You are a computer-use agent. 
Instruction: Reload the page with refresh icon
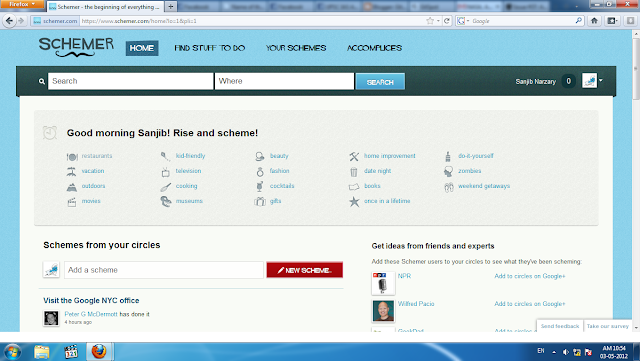tap(447, 21)
